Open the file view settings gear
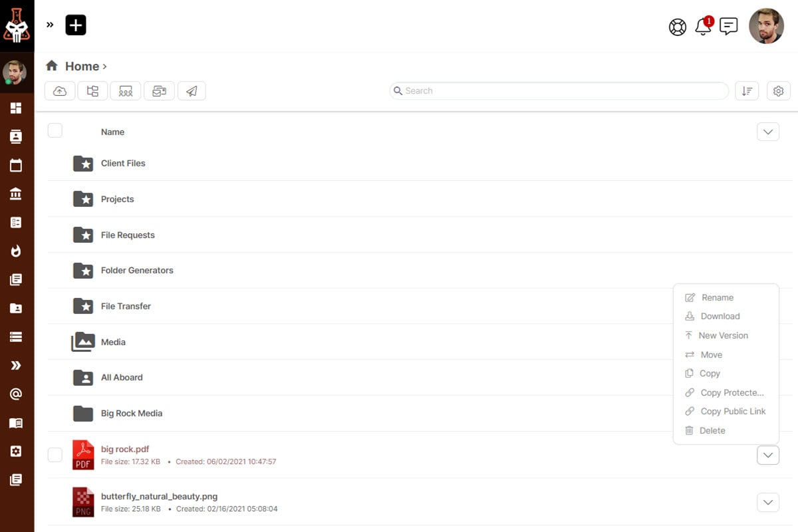 779,91
